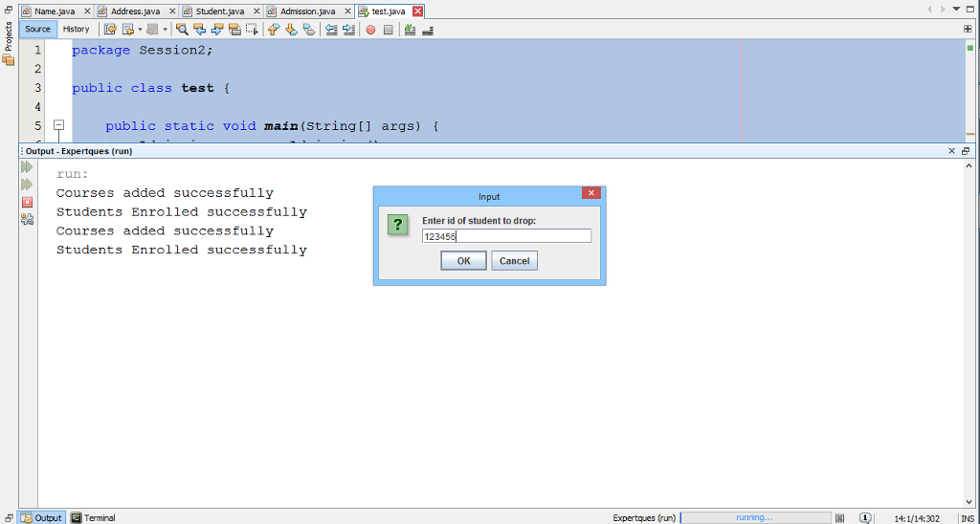Viewport: 980px width, 524px height.
Task: Close the Student.java tab
Action: (257, 11)
